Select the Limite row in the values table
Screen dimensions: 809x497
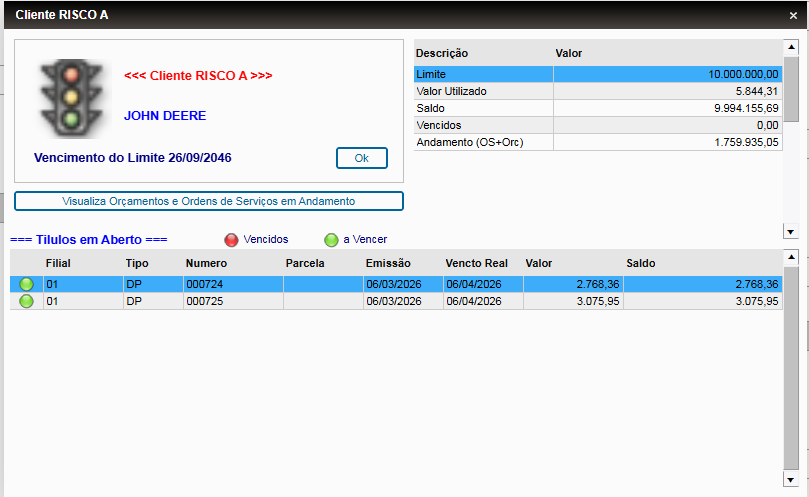coord(598,74)
